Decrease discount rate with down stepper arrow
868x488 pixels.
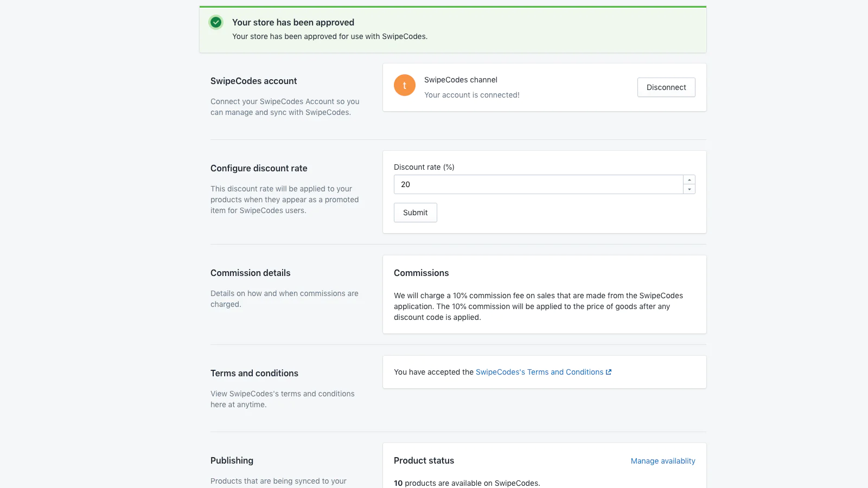(x=690, y=189)
